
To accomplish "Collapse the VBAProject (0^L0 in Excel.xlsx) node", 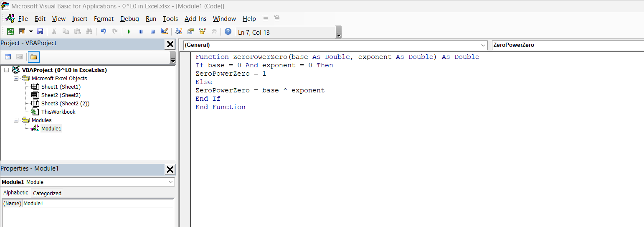I will [x=6, y=70].
